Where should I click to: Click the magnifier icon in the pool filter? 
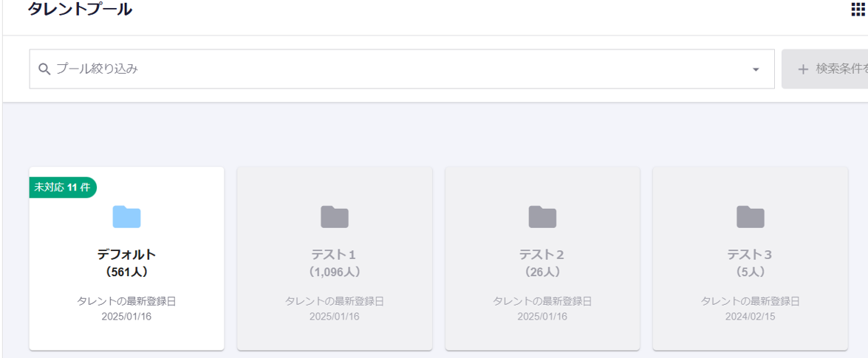pos(44,69)
